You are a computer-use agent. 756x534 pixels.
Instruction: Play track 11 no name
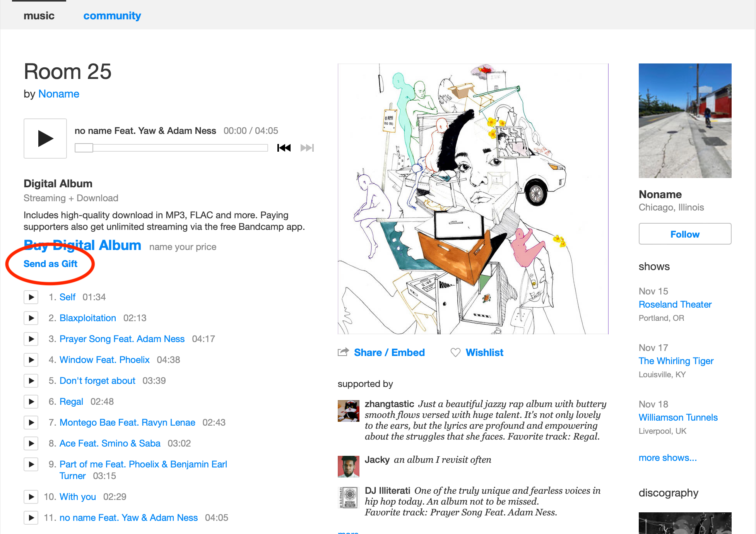pos(31,518)
